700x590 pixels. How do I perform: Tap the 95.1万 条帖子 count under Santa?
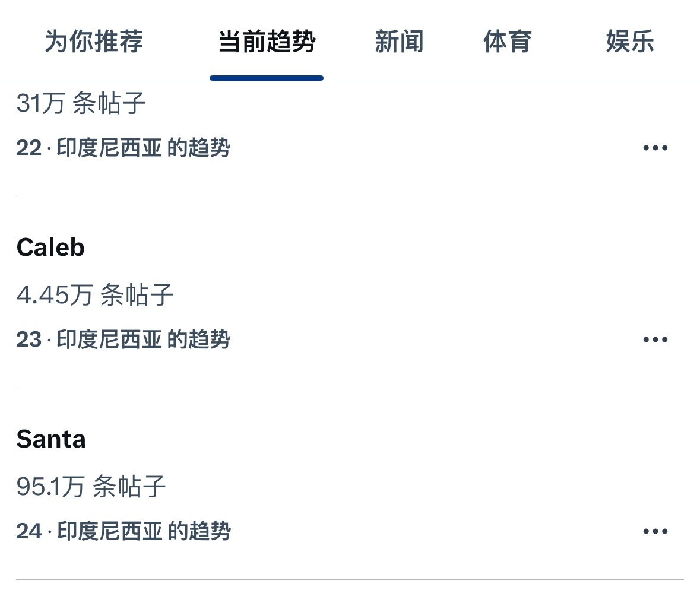click(x=91, y=487)
